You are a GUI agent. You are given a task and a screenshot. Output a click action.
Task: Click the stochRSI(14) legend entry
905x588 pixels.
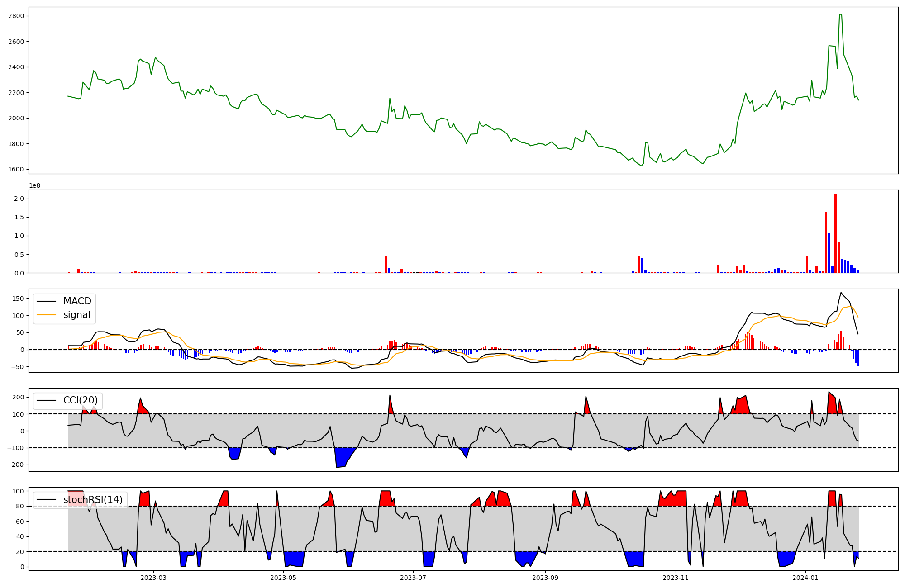click(93, 500)
